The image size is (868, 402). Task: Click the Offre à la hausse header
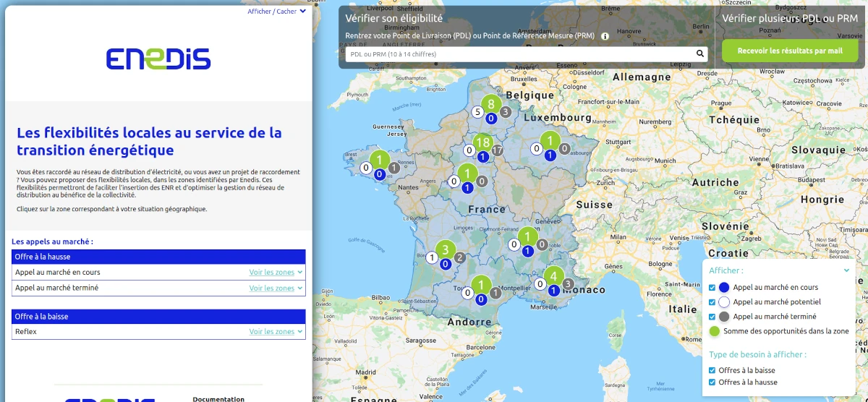click(158, 257)
